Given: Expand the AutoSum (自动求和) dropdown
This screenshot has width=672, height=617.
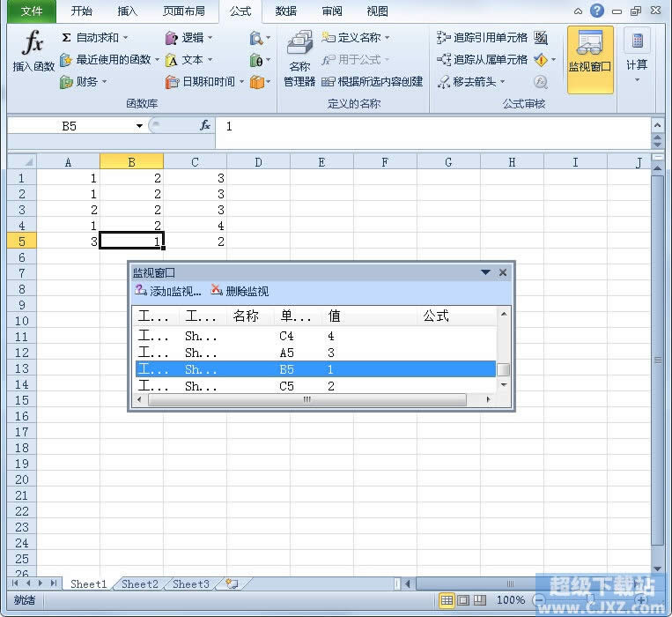Looking at the screenshot, I should pyautogui.click(x=125, y=37).
